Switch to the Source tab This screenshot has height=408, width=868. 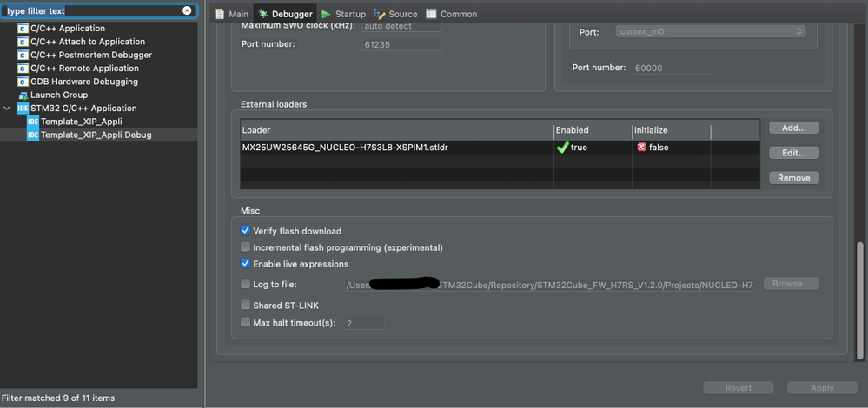point(396,14)
